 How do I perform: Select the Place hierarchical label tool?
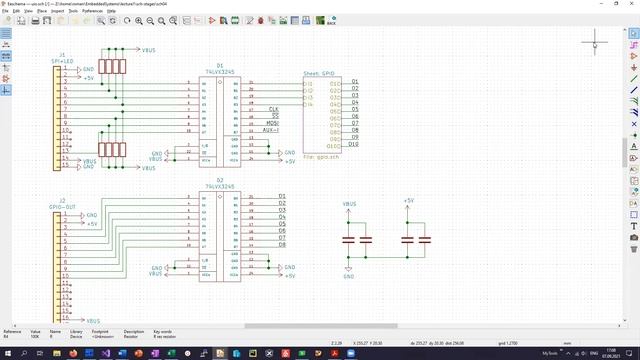(x=634, y=169)
